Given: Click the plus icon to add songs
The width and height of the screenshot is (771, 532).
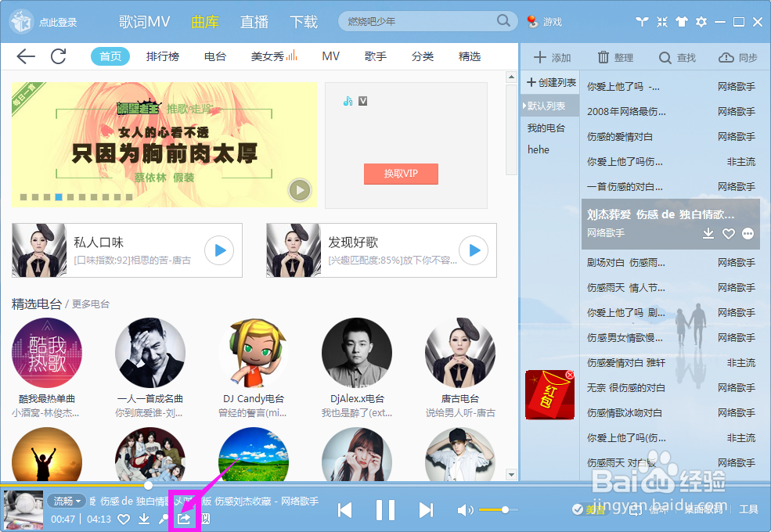Looking at the screenshot, I should click(540, 58).
